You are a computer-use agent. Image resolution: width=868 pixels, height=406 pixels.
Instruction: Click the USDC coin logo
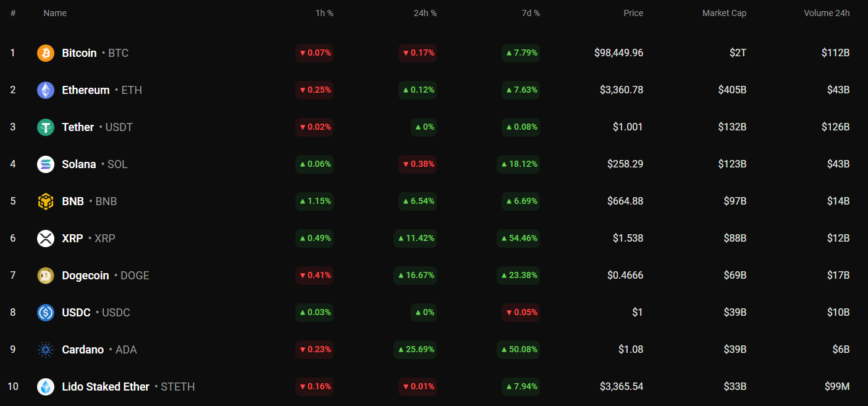click(x=46, y=313)
